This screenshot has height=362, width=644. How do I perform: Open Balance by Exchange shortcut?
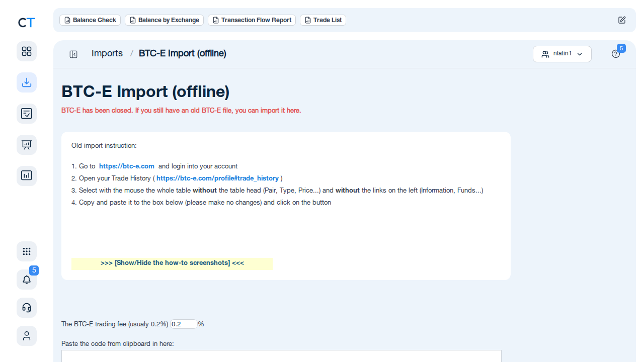tap(164, 20)
